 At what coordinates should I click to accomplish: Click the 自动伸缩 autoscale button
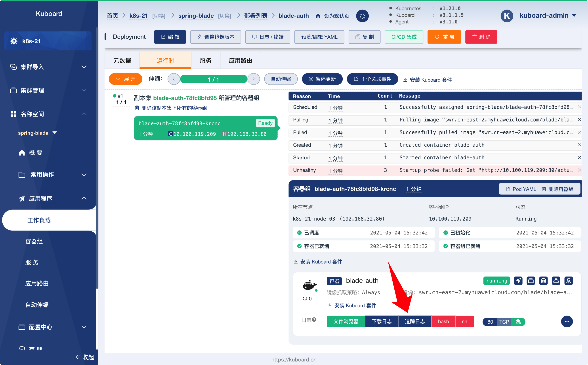[x=281, y=79]
